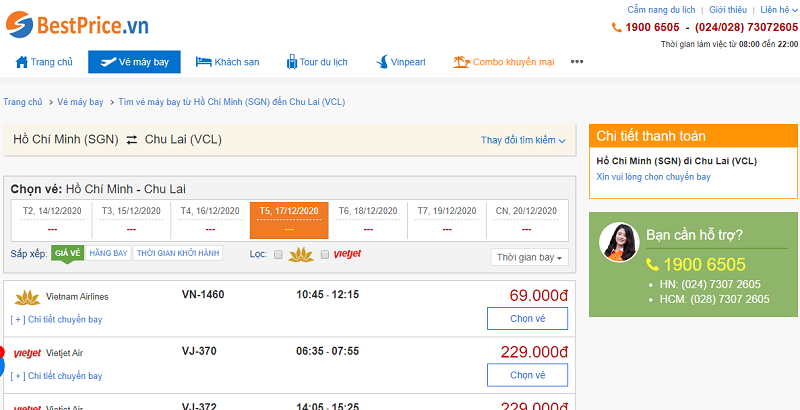Open Combo khuyến mại menu item
This screenshot has width=800, height=410.
[x=504, y=62]
